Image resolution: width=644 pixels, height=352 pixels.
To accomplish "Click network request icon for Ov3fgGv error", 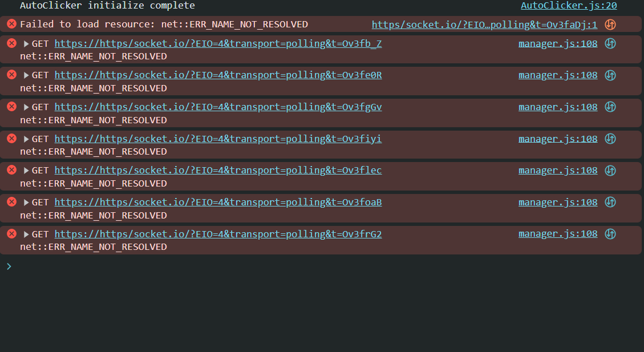I will [610, 107].
